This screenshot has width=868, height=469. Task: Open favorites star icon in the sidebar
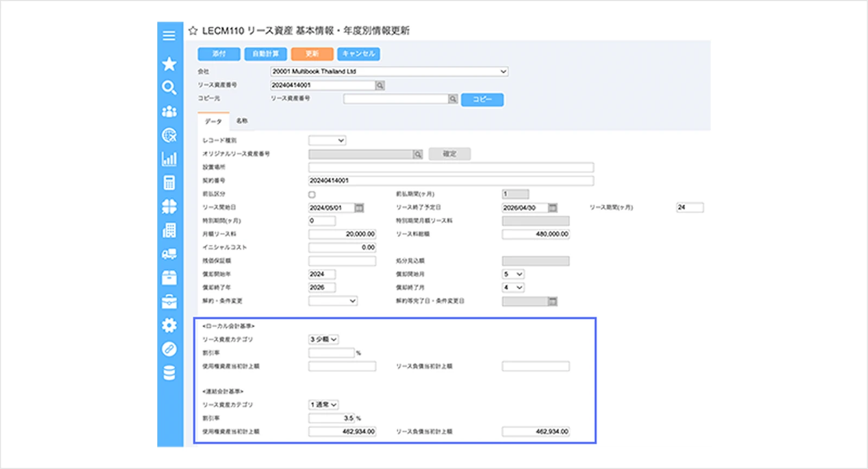169,64
